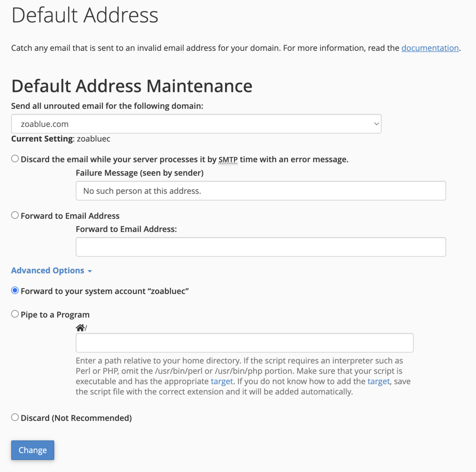Open the zoablue.com domain dropdown
Image resolution: width=476 pixels, height=472 pixels.
(196, 124)
